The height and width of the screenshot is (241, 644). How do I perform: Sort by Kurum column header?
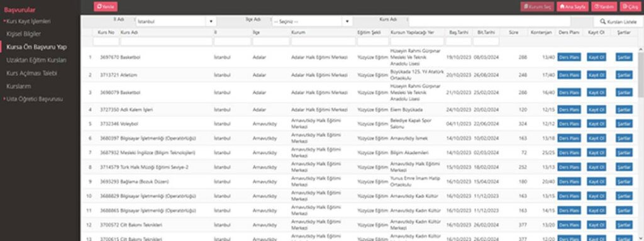pos(298,32)
